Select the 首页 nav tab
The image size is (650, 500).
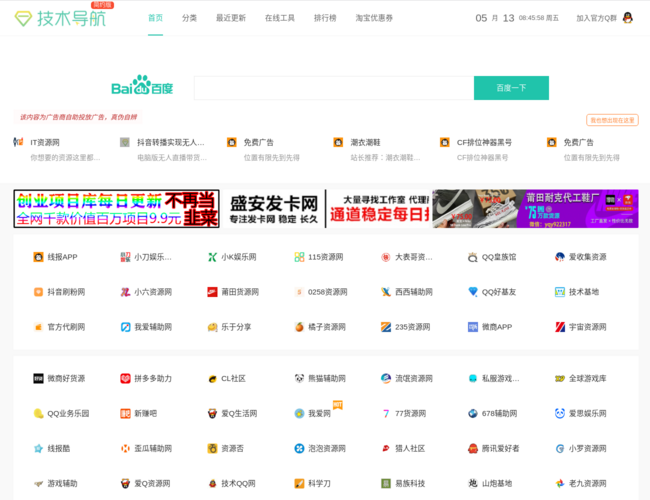[x=155, y=18]
